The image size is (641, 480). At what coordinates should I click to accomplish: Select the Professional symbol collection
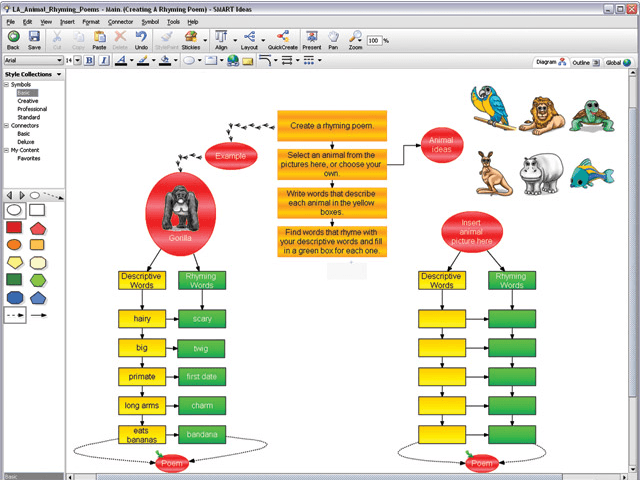pos(31,109)
